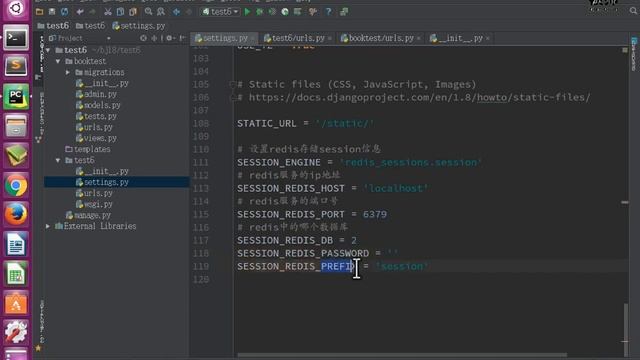
Task: Click the Run with Coverage icon
Action: click(x=272, y=12)
